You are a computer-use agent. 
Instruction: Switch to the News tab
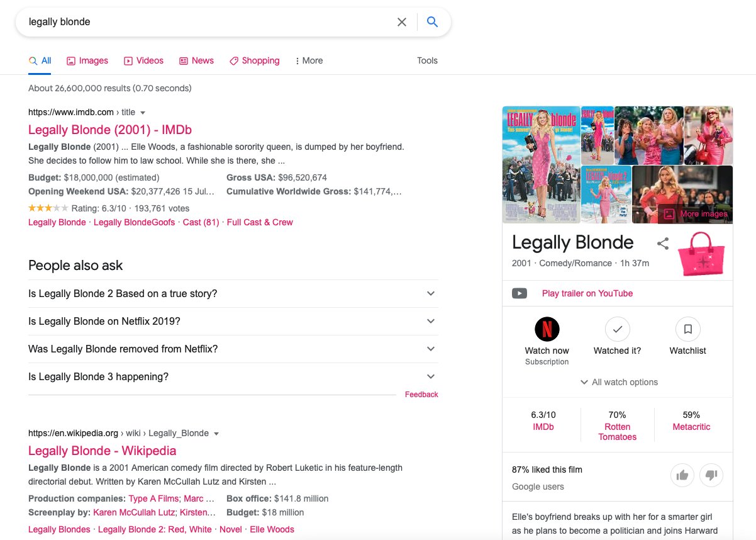tap(196, 61)
